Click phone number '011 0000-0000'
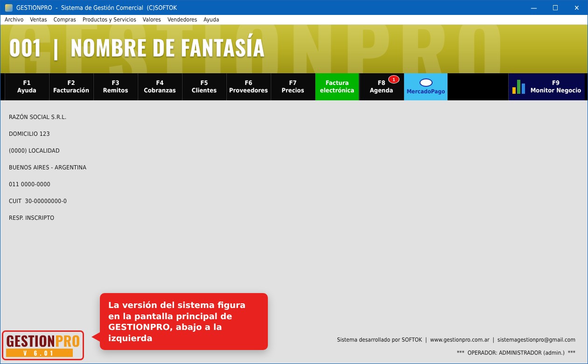This screenshot has width=588, height=364. [29, 184]
